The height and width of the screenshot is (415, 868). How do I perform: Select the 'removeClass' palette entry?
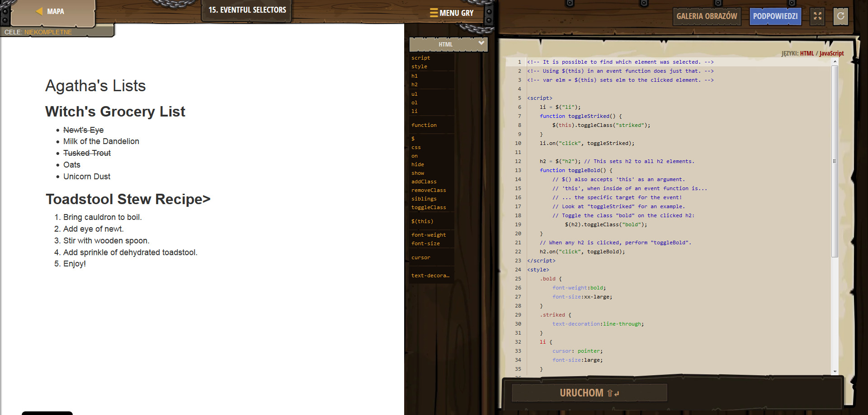[x=429, y=190]
